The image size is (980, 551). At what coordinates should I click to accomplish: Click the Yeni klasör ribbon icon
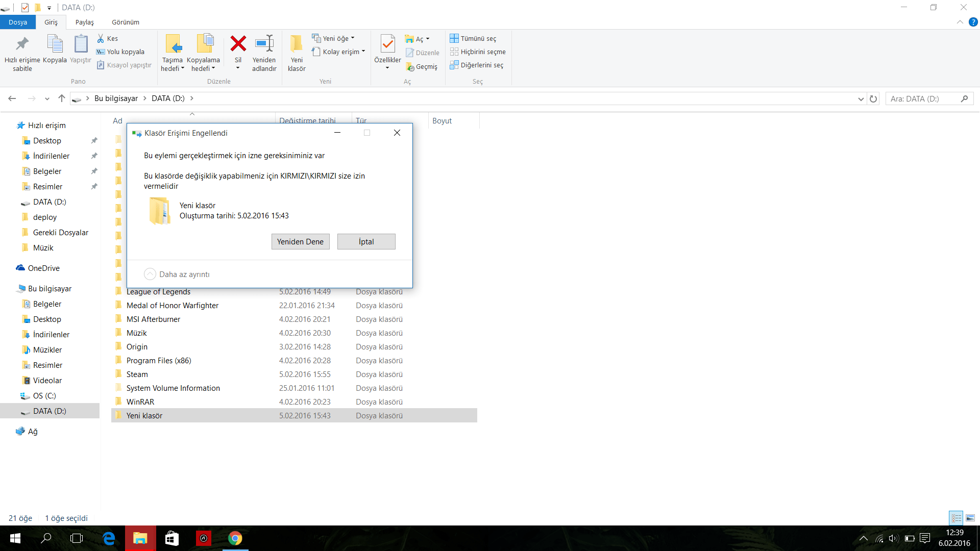pos(296,44)
